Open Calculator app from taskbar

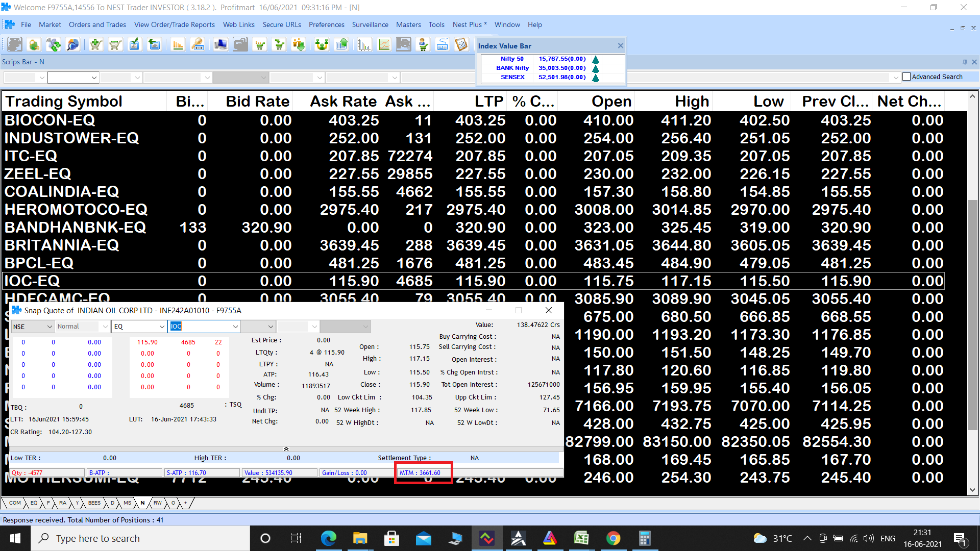[x=645, y=538]
